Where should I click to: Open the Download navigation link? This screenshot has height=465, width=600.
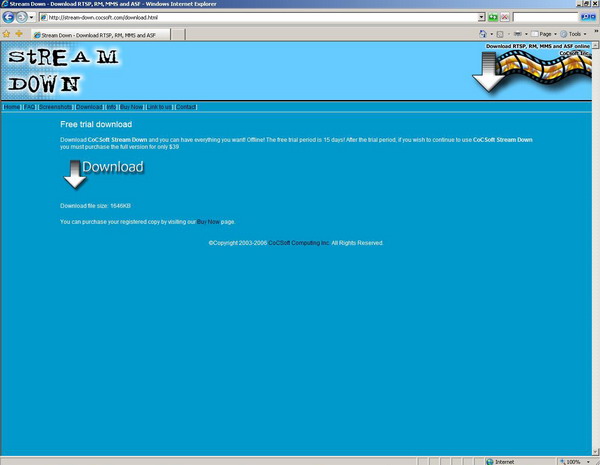tap(89, 107)
